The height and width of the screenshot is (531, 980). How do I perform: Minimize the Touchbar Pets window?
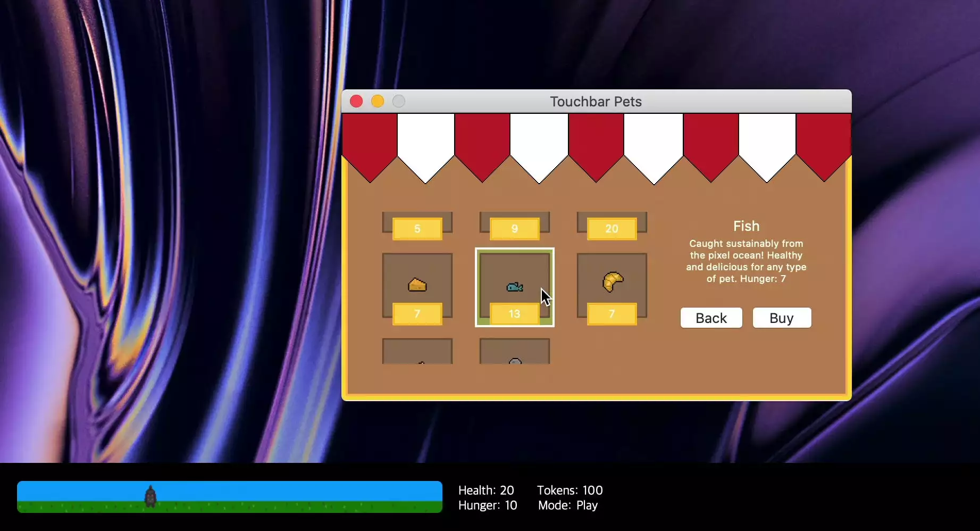coord(378,101)
